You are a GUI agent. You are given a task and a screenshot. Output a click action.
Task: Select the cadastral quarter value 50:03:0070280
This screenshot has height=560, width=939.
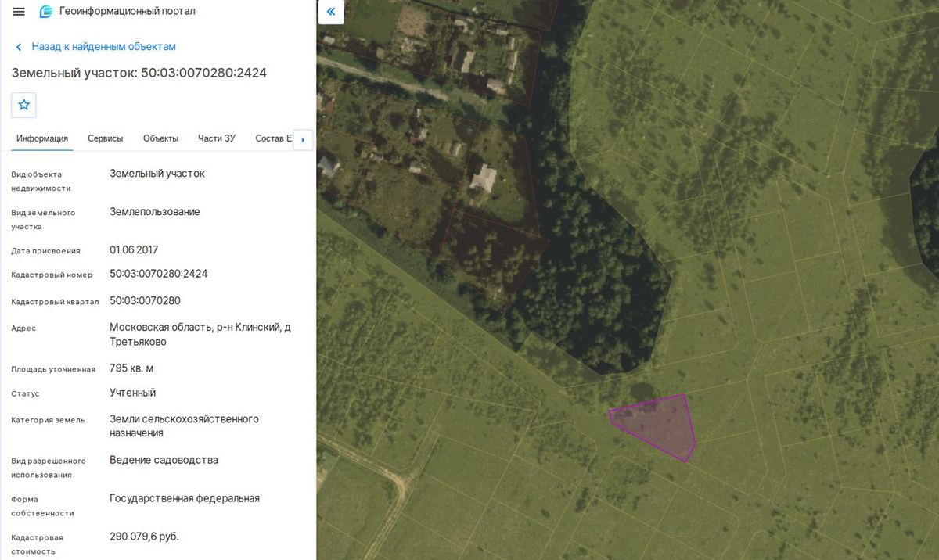tap(146, 300)
